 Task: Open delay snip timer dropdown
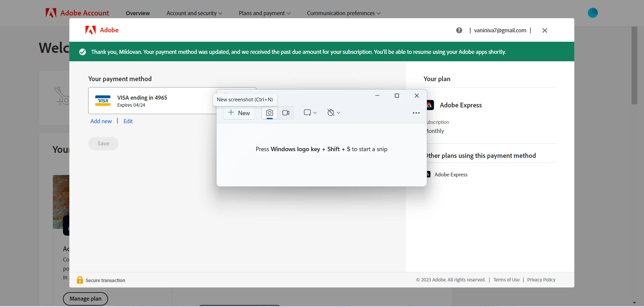(x=334, y=113)
